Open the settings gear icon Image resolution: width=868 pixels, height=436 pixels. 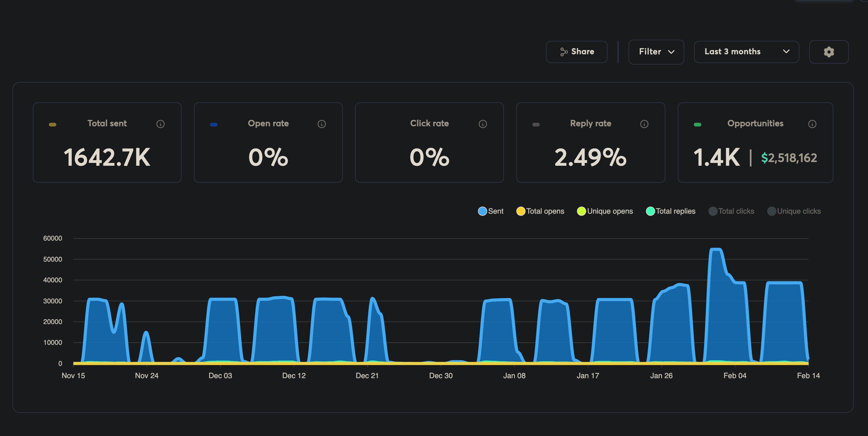(829, 52)
